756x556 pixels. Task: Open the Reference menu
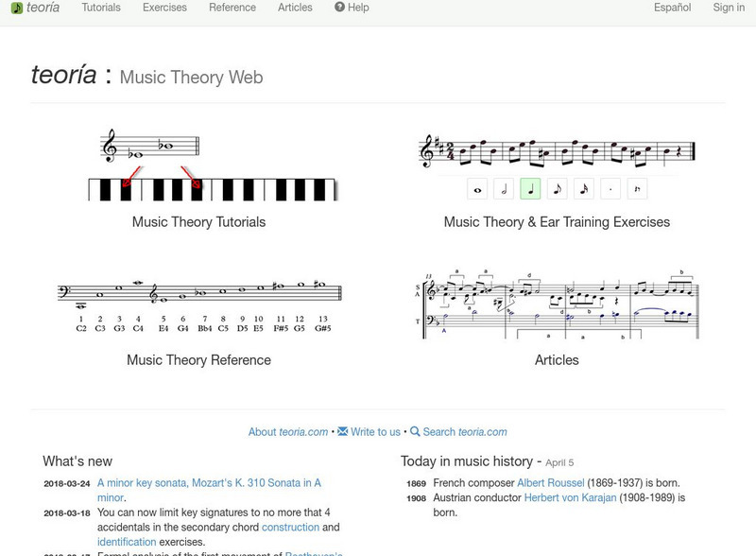(x=232, y=8)
